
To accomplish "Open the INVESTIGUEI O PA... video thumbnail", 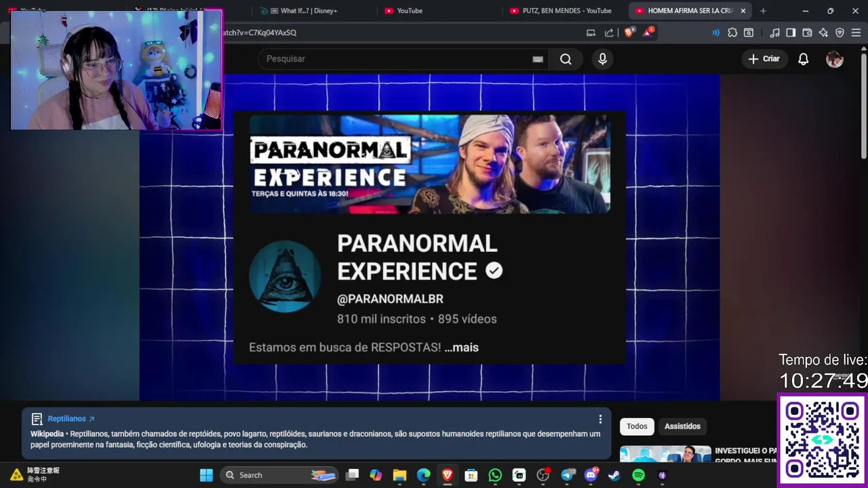I will (x=665, y=454).
